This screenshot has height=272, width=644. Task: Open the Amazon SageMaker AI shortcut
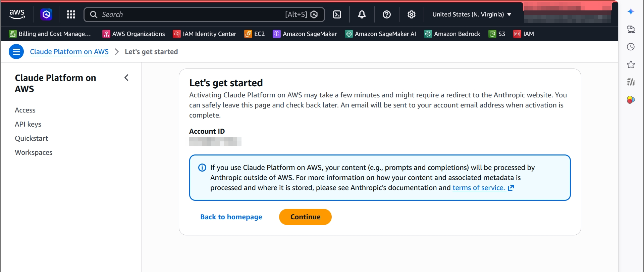381,34
